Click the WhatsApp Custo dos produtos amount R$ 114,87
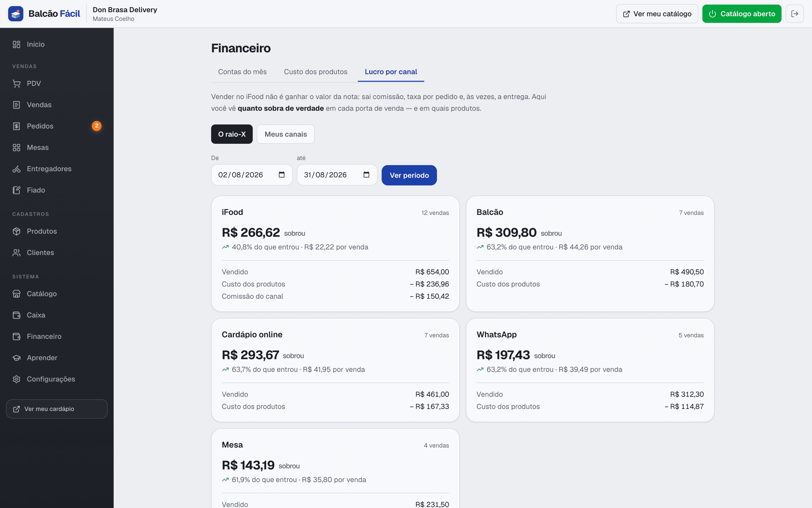 click(x=685, y=407)
